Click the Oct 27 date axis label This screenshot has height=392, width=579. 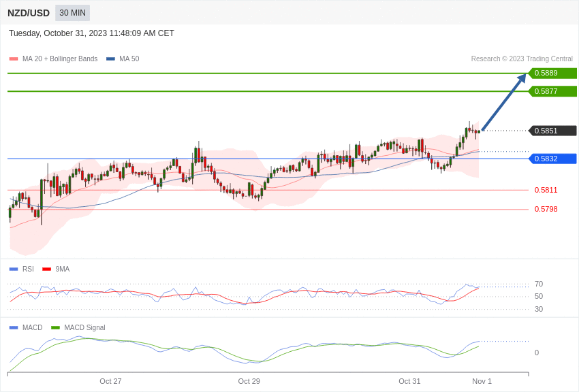click(x=110, y=381)
